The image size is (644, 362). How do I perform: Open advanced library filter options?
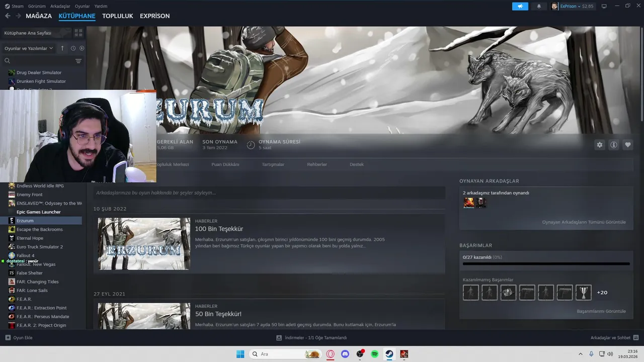(78, 61)
